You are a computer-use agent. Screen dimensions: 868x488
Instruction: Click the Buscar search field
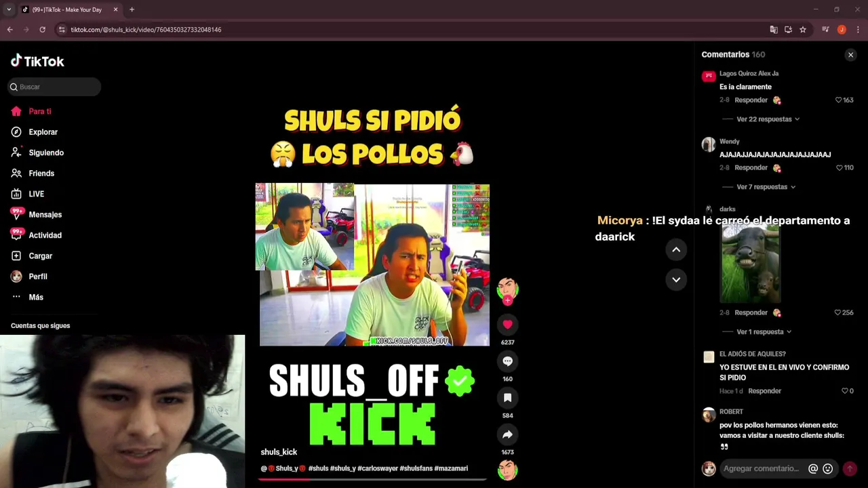tap(54, 87)
